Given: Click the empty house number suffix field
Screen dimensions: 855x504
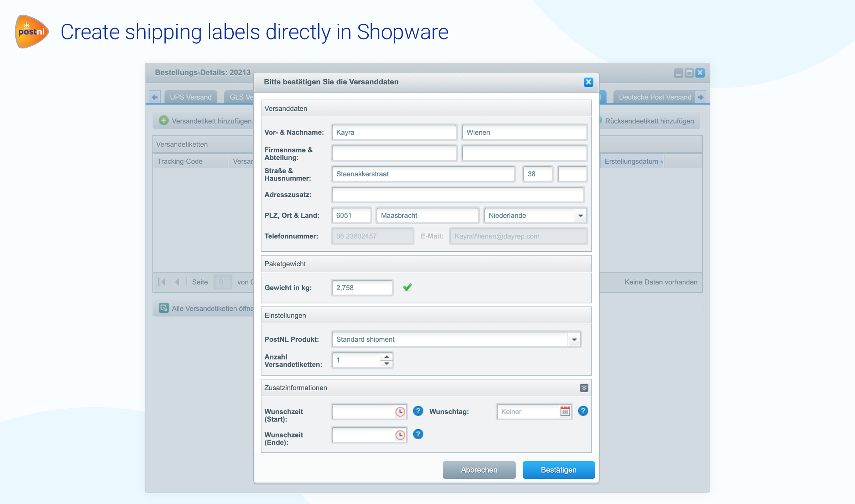Looking at the screenshot, I should [x=572, y=174].
